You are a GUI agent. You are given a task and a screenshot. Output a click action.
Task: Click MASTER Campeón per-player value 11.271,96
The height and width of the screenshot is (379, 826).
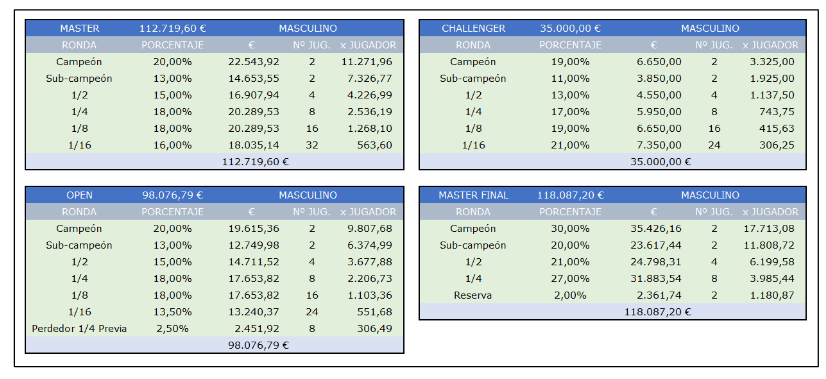coord(367,62)
